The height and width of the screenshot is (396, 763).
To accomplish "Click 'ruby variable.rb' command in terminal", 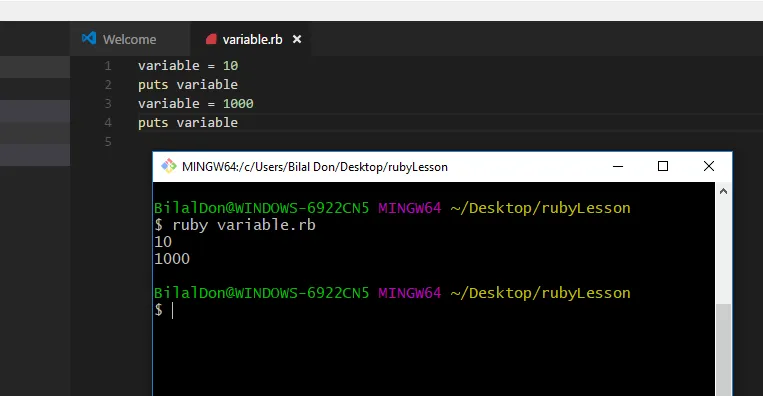I will [244, 225].
